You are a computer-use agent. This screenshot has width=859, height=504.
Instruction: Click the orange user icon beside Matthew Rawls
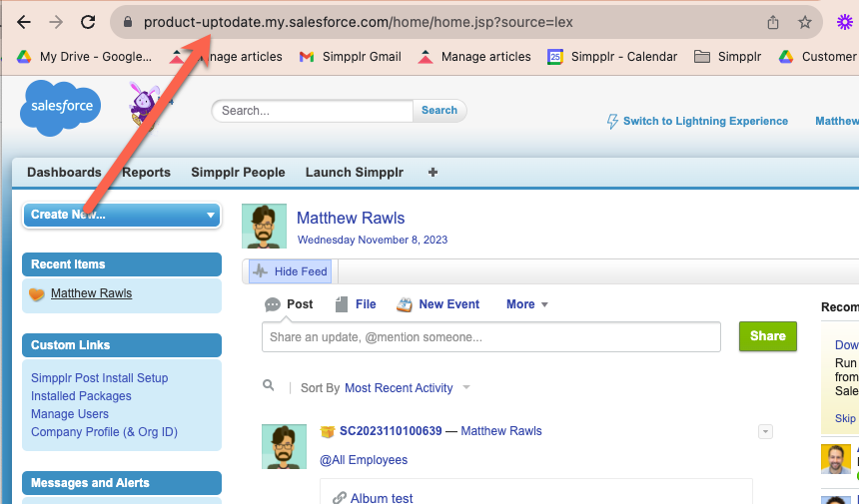[x=37, y=293]
